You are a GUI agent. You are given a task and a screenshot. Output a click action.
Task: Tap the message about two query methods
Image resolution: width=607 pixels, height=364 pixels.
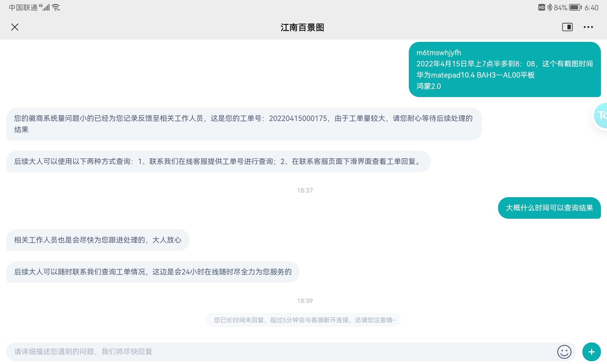point(218,161)
